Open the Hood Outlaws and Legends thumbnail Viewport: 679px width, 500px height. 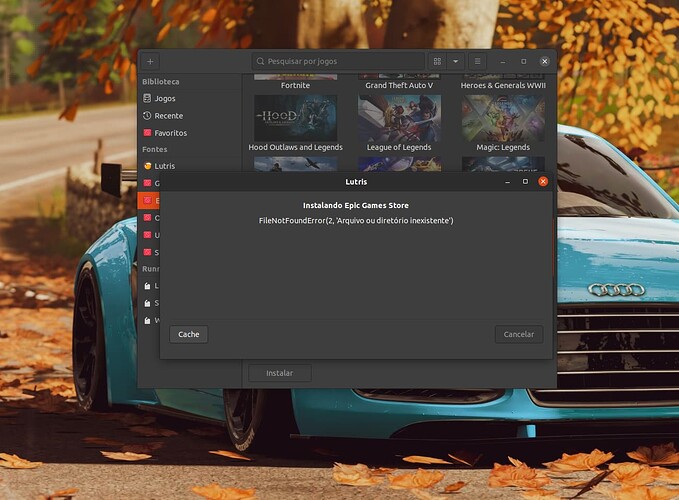point(295,118)
